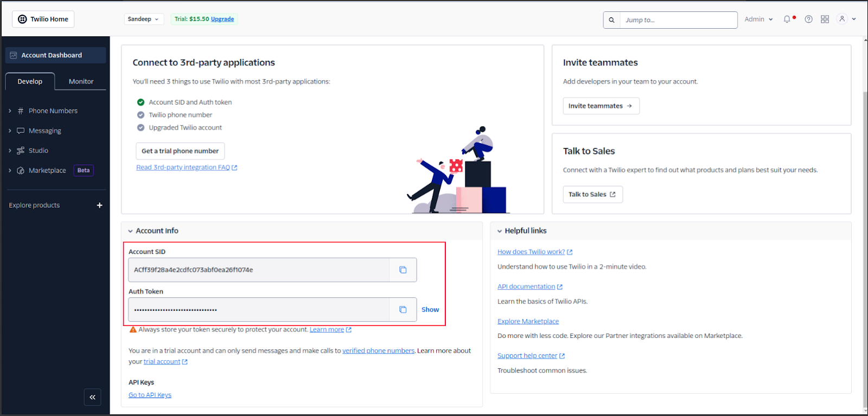Open Marketplace menu item
The height and width of the screenshot is (416, 868).
point(47,170)
